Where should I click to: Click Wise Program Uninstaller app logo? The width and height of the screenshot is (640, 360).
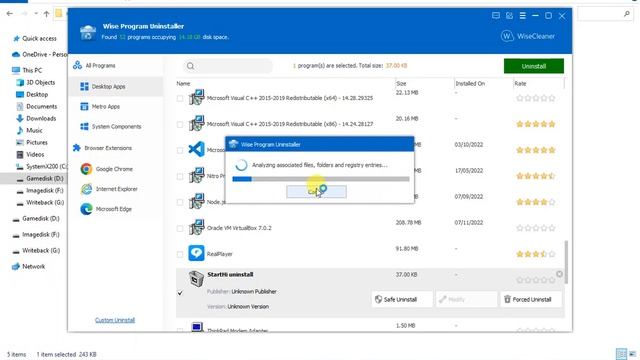[88, 32]
